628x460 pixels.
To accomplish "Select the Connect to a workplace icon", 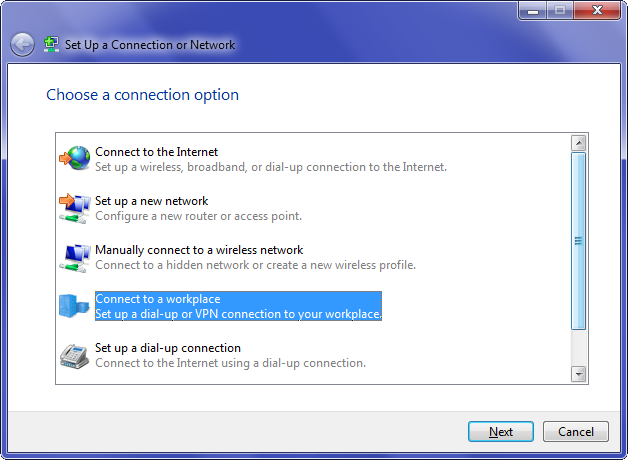I will (x=74, y=306).
